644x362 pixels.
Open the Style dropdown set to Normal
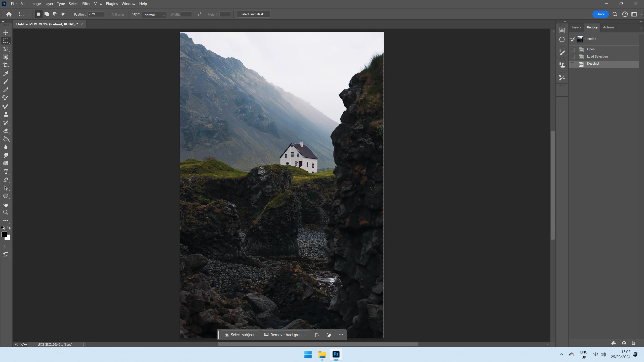pyautogui.click(x=154, y=15)
